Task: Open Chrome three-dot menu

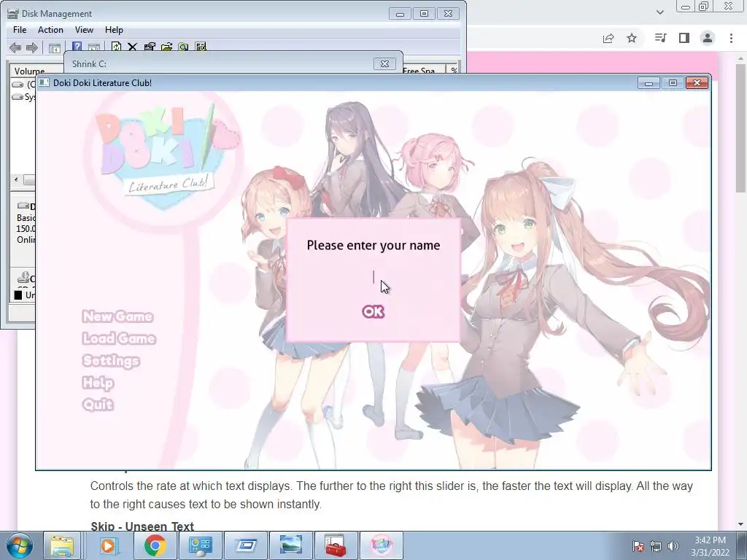Action: tap(731, 38)
